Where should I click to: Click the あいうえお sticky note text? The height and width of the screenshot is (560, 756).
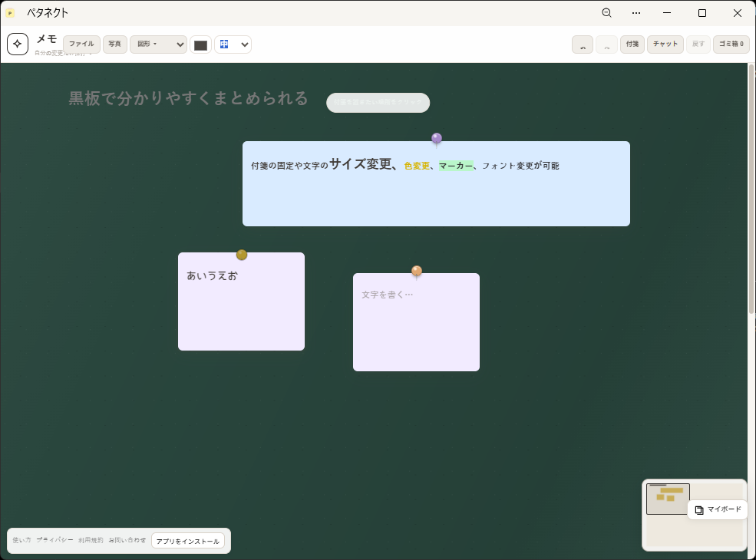coord(212,275)
